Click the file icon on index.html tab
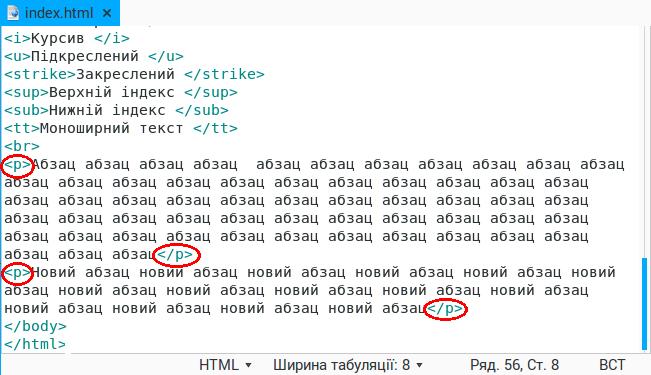 pos(13,13)
